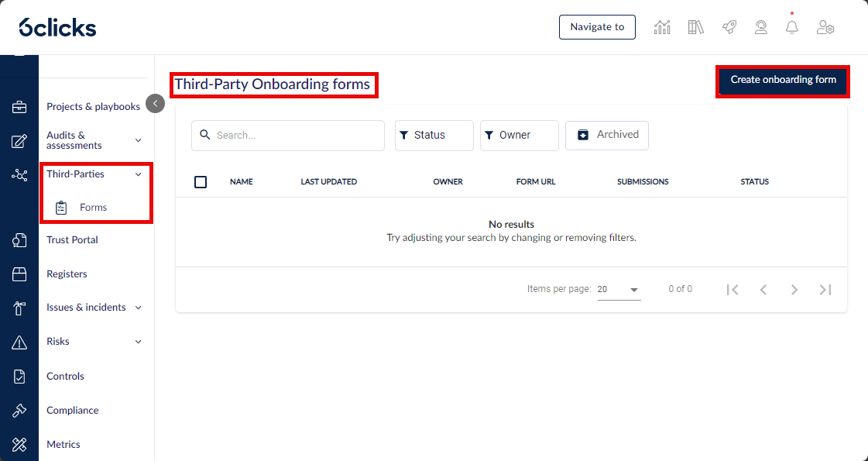This screenshot has width=868, height=461.
Task: Open the analytics chart icon in header
Action: point(662,27)
